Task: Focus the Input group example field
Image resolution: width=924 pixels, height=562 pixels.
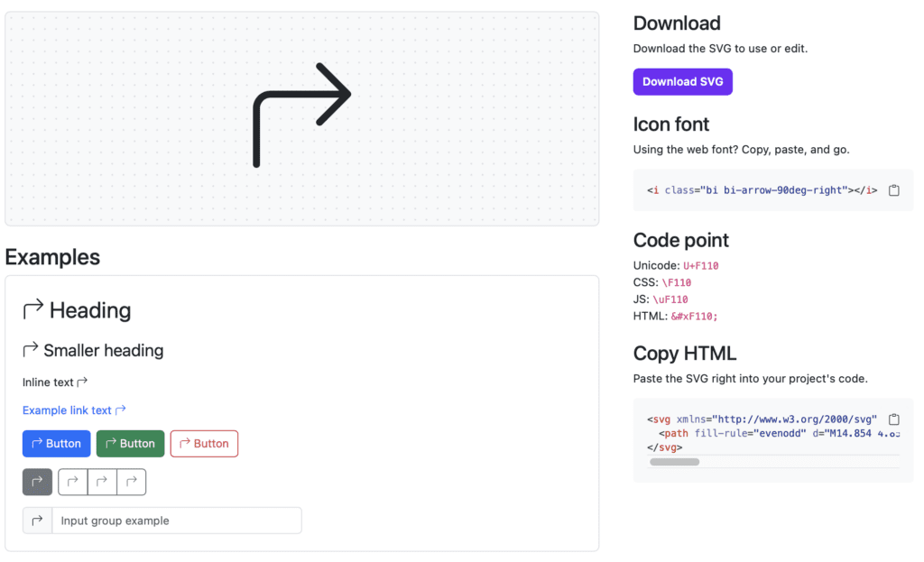Action: [x=177, y=521]
